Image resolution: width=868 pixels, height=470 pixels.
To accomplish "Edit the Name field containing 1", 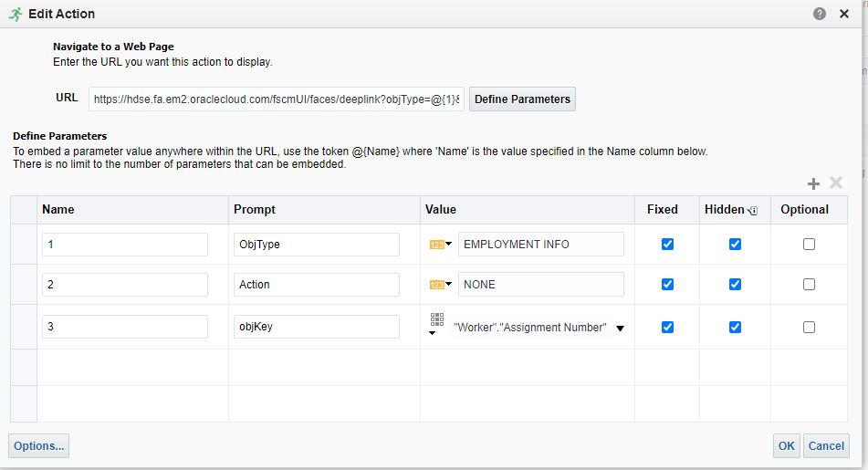I will [125, 245].
